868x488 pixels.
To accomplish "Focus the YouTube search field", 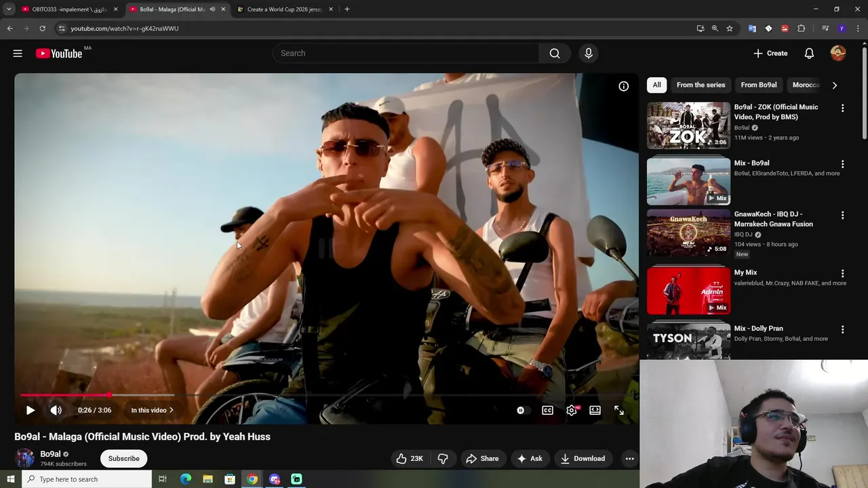I will [406, 53].
